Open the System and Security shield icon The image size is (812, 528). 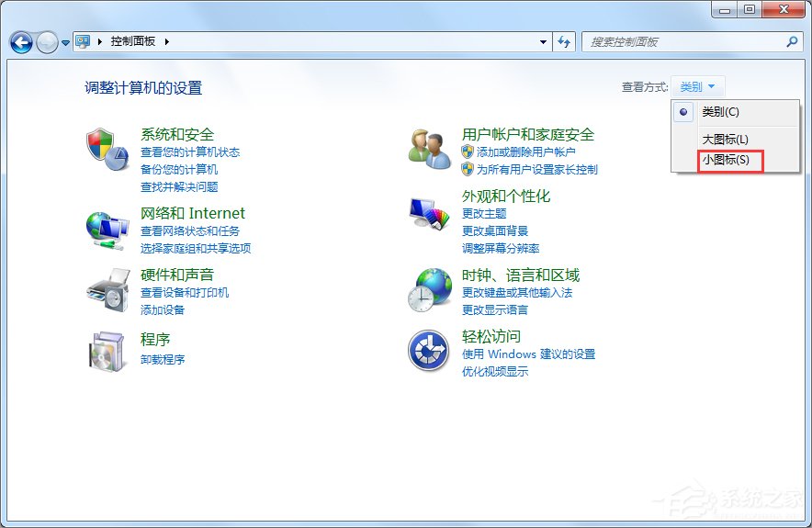pos(107,150)
